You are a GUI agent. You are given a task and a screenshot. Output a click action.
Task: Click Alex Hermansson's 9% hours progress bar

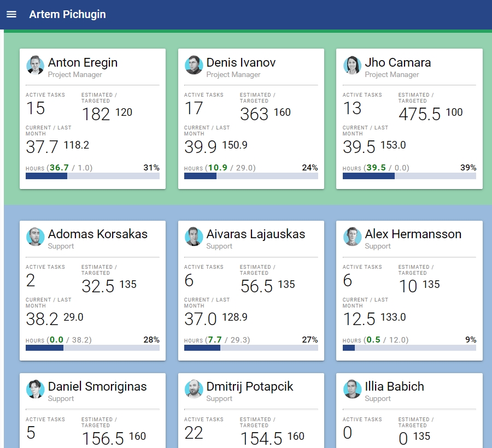point(409,347)
